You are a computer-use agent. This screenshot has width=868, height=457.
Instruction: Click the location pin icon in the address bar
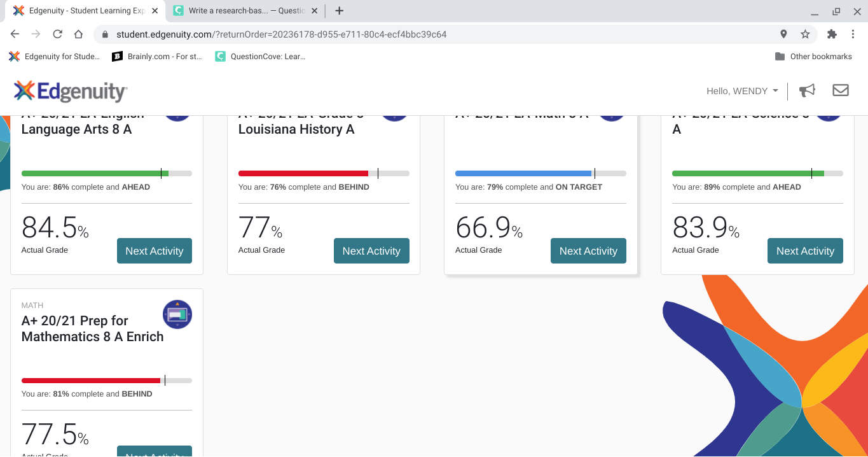click(783, 34)
